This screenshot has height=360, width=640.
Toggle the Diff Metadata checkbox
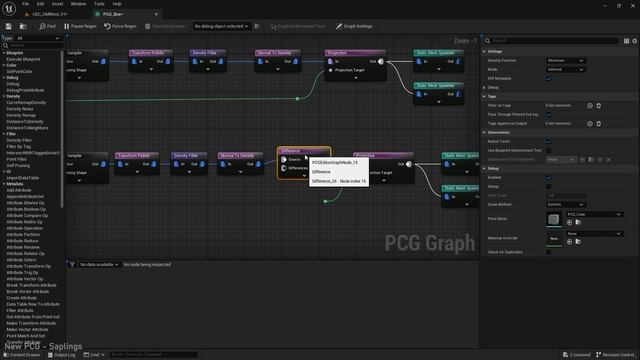[x=549, y=78]
